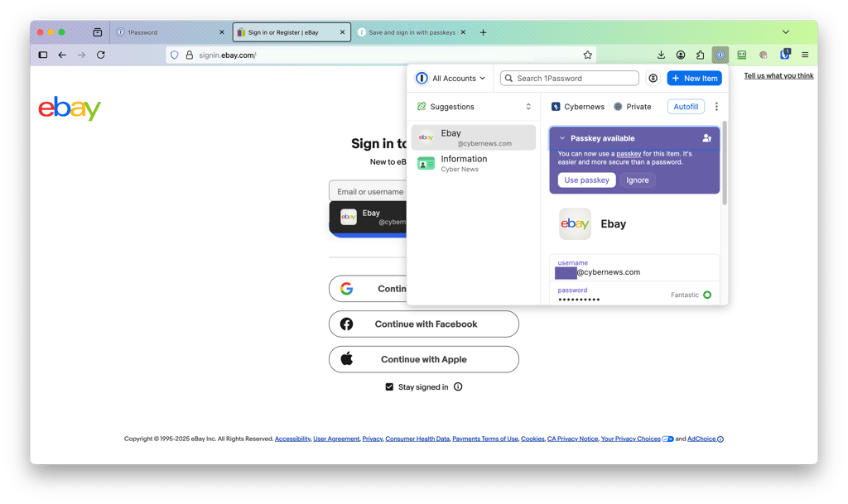The image size is (848, 504).
Task: Open the User Agreement footer link
Action: (336, 439)
